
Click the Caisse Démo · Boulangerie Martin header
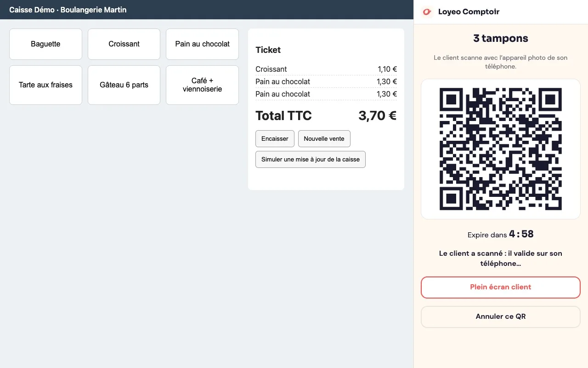point(68,10)
